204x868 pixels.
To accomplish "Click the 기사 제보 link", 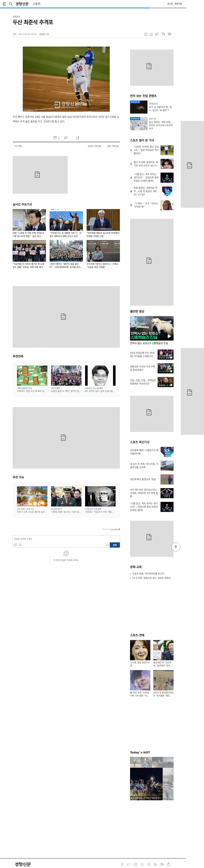I will [x=18, y=146].
